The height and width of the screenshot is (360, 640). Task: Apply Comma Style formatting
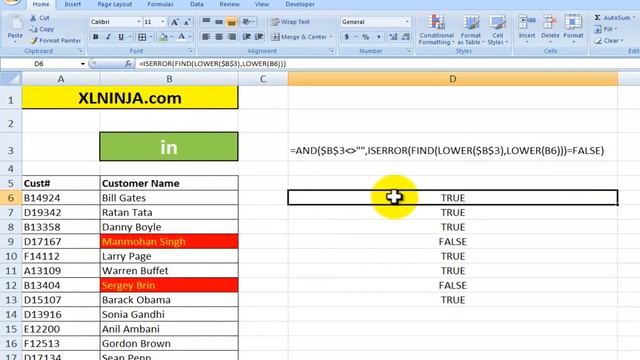(x=379, y=37)
